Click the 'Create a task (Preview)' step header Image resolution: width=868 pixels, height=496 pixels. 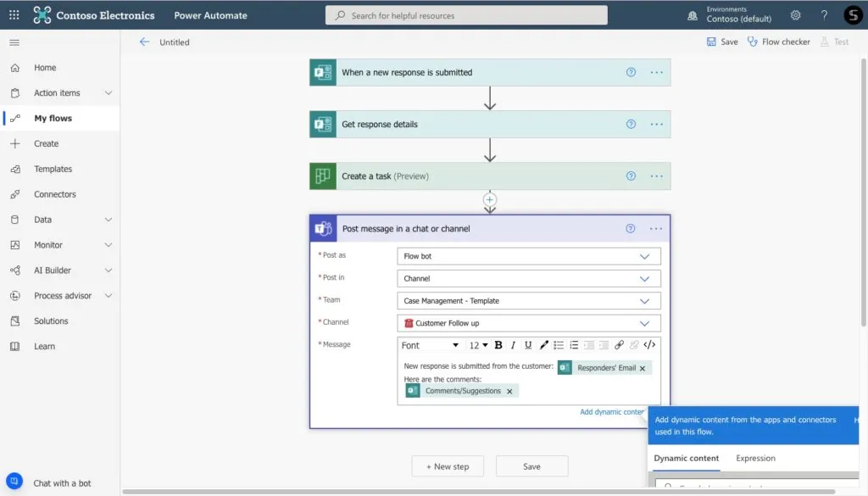(x=490, y=176)
